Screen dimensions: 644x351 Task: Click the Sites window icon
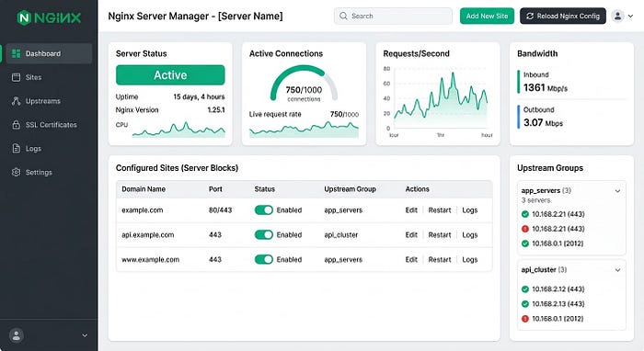click(16, 77)
